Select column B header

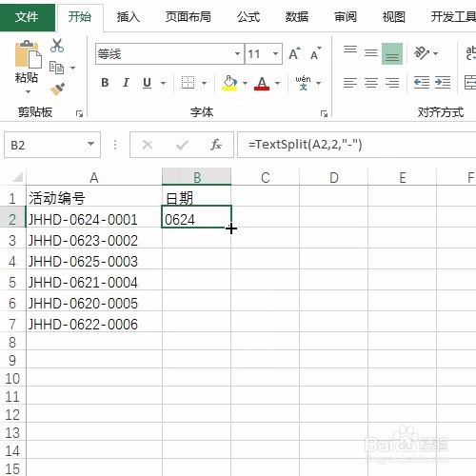click(x=197, y=177)
